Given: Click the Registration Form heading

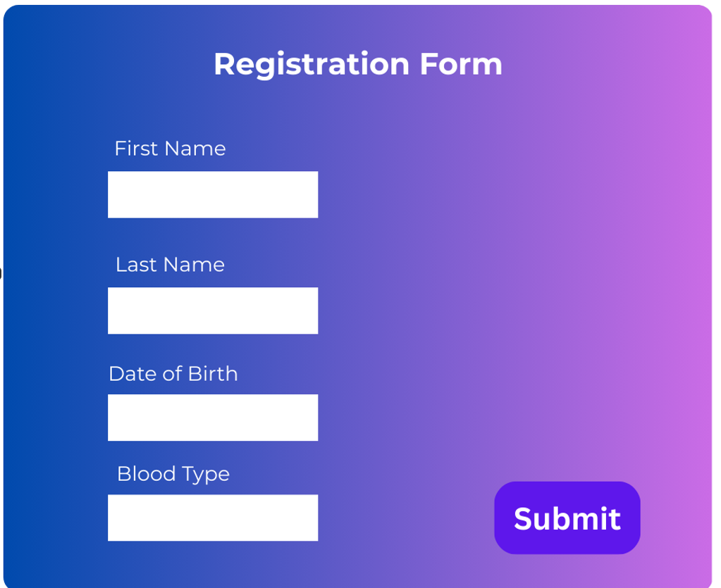Looking at the screenshot, I should pos(358,64).
